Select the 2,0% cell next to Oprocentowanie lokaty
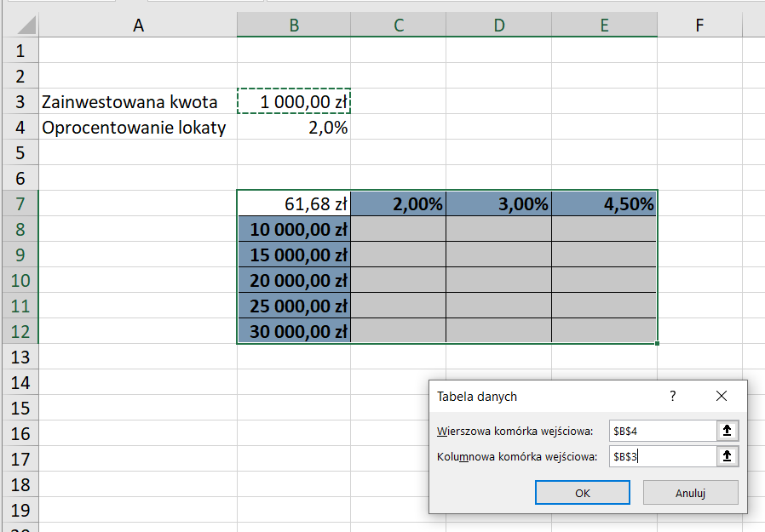 click(x=293, y=127)
